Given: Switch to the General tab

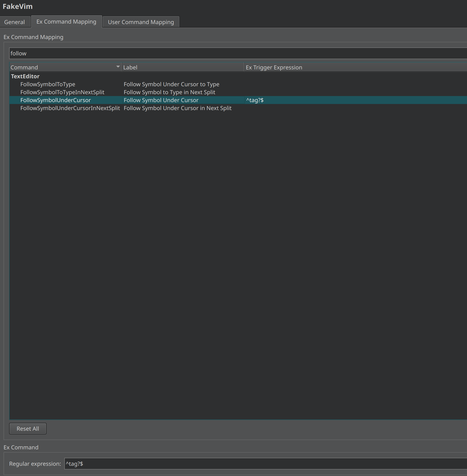Looking at the screenshot, I should (15, 22).
